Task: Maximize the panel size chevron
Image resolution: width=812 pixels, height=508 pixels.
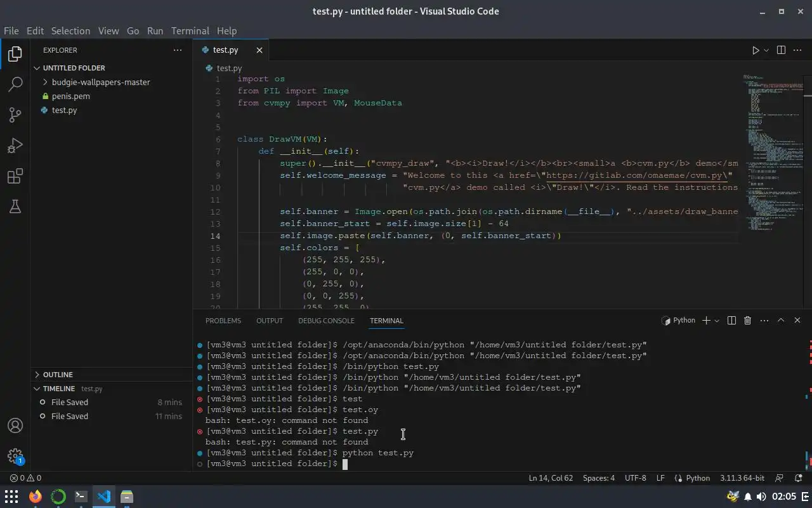Action: 781,321
